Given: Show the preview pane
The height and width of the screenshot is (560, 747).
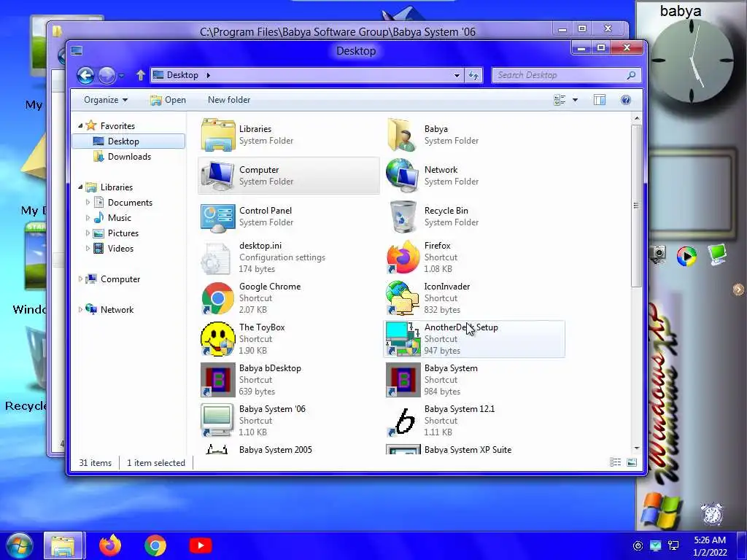Looking at the screenshot, I should [x=600, y=100].
